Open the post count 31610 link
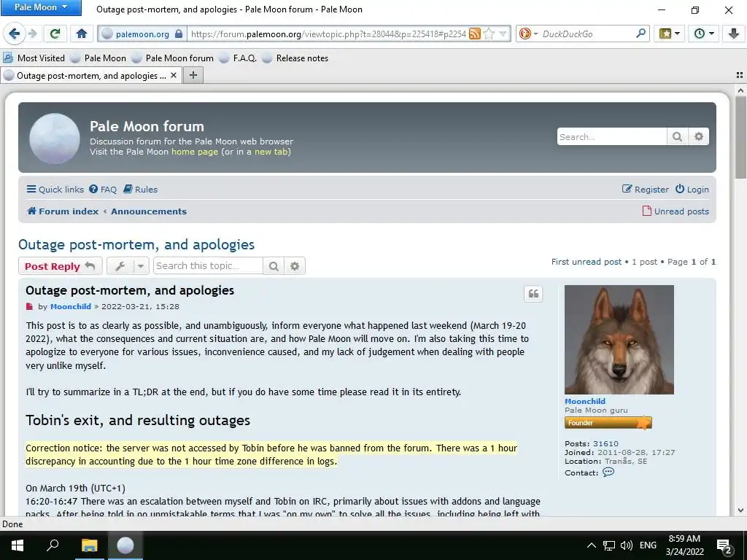Image resolution: width=747 pixels, height=560 pixels. (x=605, y=443)
